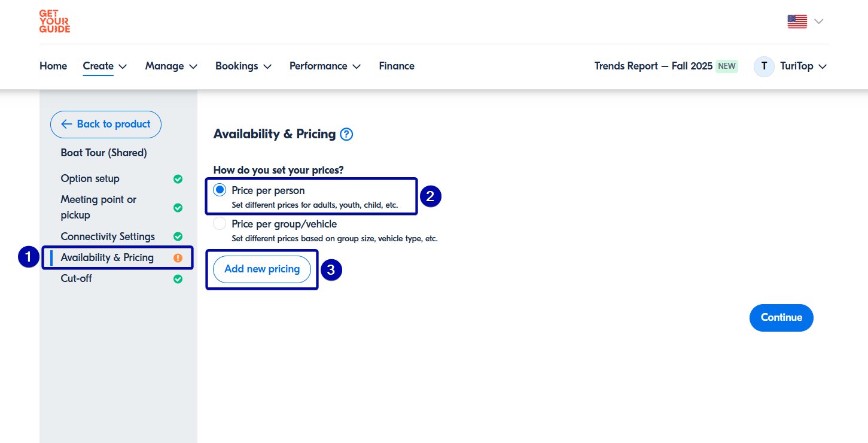
Task: Click Back to product button
Action: pyautogui.click(x=106, y=125)
